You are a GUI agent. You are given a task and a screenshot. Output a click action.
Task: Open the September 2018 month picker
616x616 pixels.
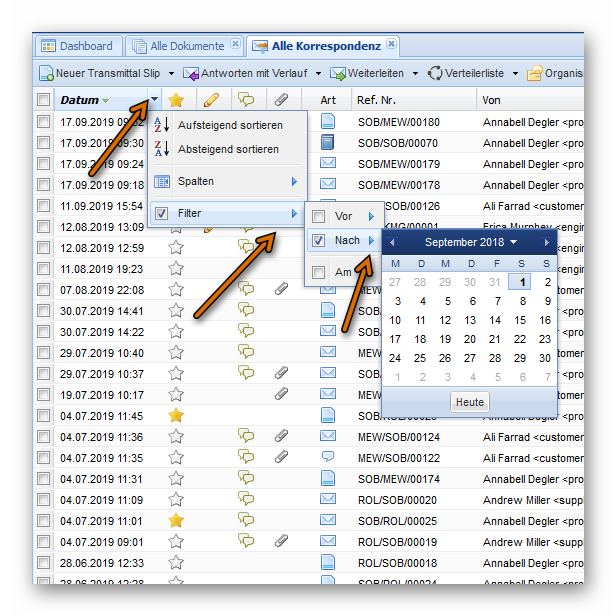click(470, 242)
